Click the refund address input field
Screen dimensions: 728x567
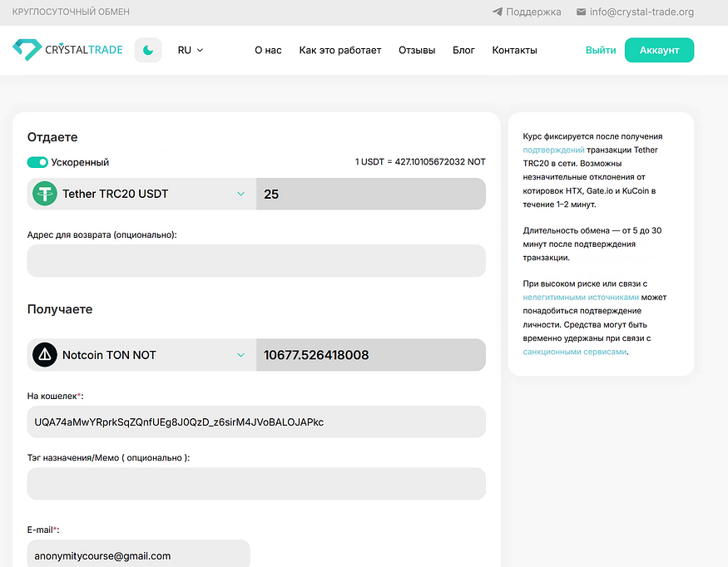(x=256, y=261)
